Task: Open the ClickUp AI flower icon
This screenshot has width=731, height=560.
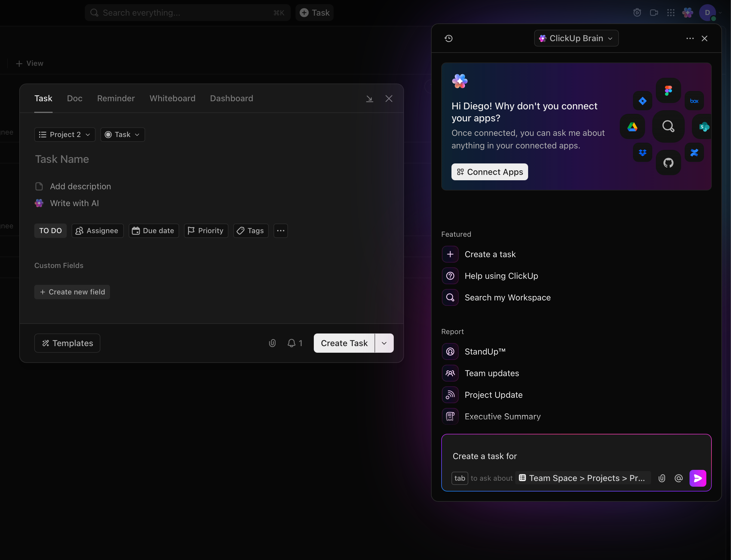Action: click(687, 12)
